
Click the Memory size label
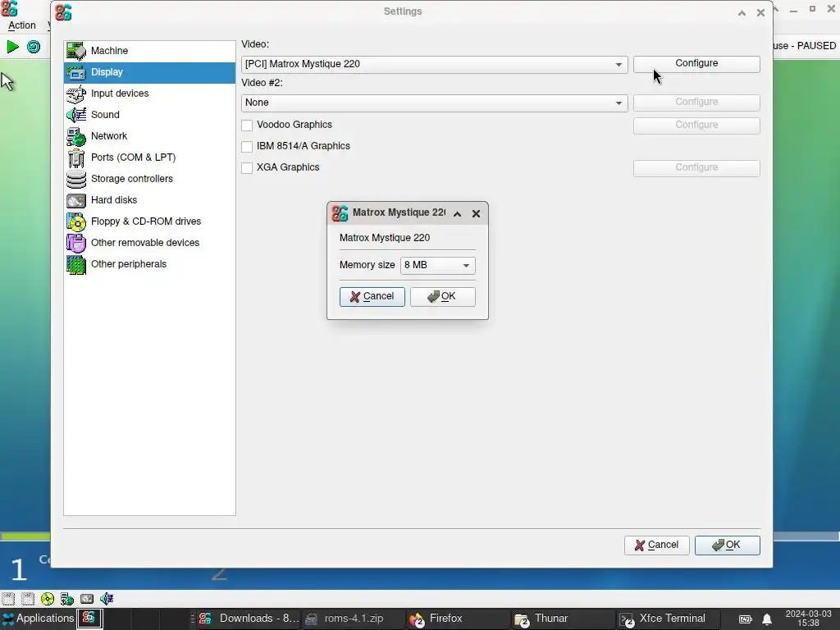367,265
